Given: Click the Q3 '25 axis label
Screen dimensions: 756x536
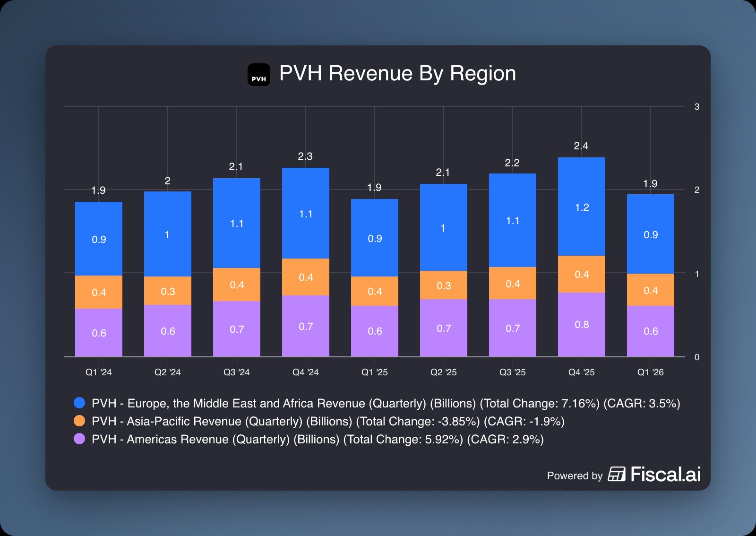Looking at the screenshot, I should point(513,372).
